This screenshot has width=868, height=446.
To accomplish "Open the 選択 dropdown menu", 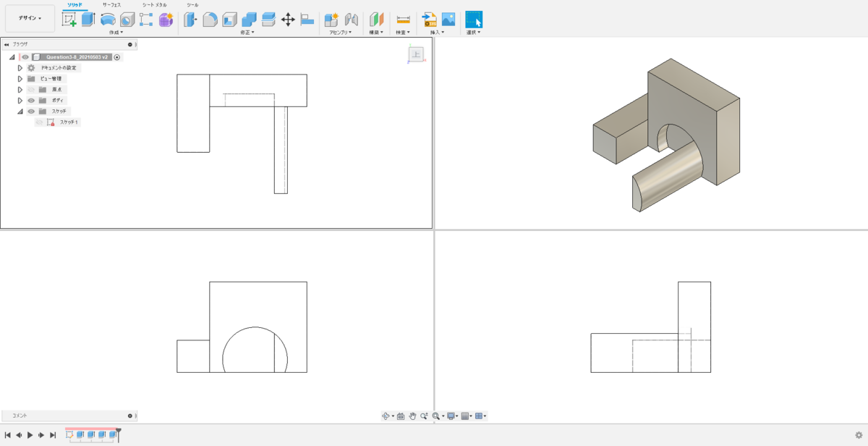I will click(474, 33).
